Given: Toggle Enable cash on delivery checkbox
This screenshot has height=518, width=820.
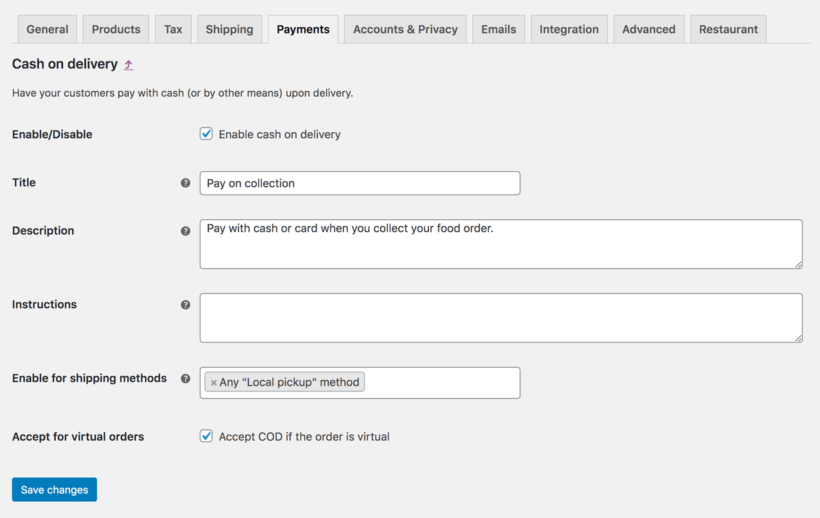Looking at the screenshot, I should pos(206,134).
